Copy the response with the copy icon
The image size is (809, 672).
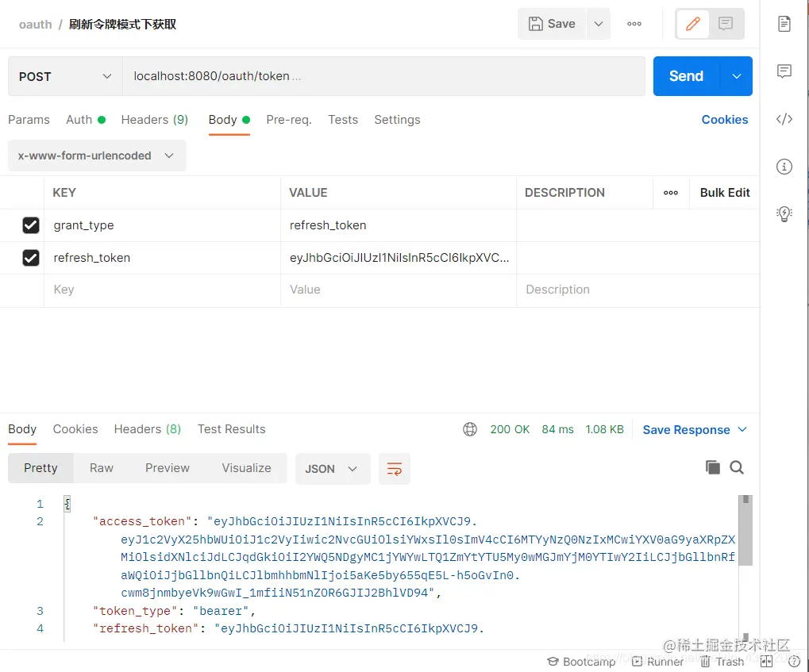coord(712,467)
